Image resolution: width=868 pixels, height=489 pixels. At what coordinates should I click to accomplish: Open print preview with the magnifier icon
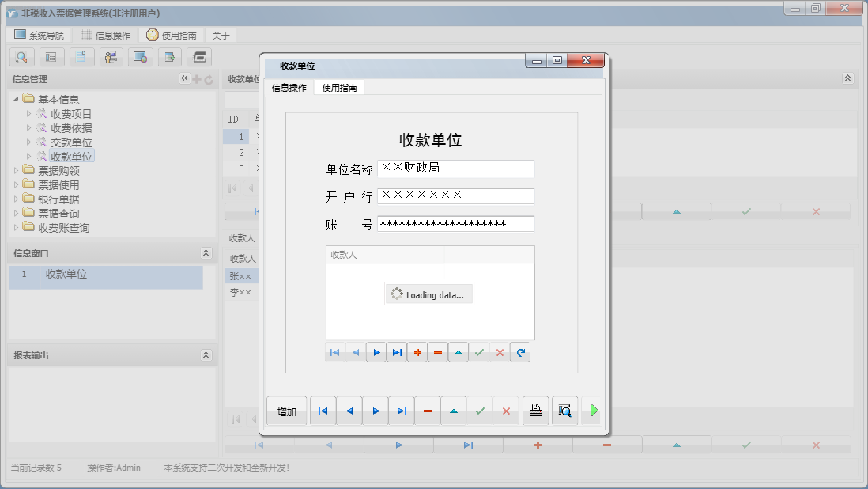564,411
